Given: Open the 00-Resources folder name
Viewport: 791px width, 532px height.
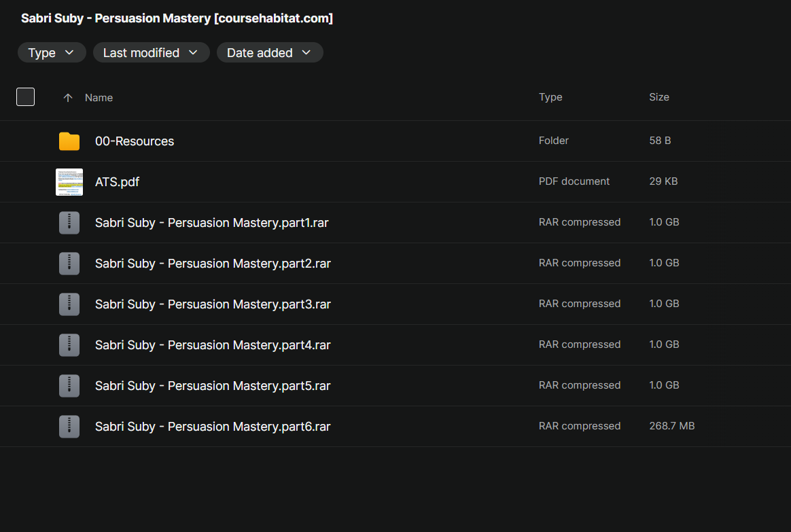Looking at the screenshot, I should coord(135,141).
